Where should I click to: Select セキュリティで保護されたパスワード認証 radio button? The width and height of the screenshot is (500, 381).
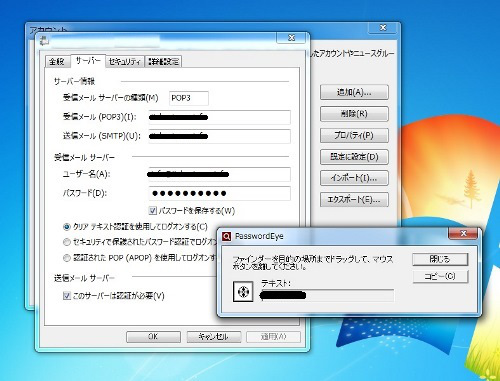click(67, 242)
